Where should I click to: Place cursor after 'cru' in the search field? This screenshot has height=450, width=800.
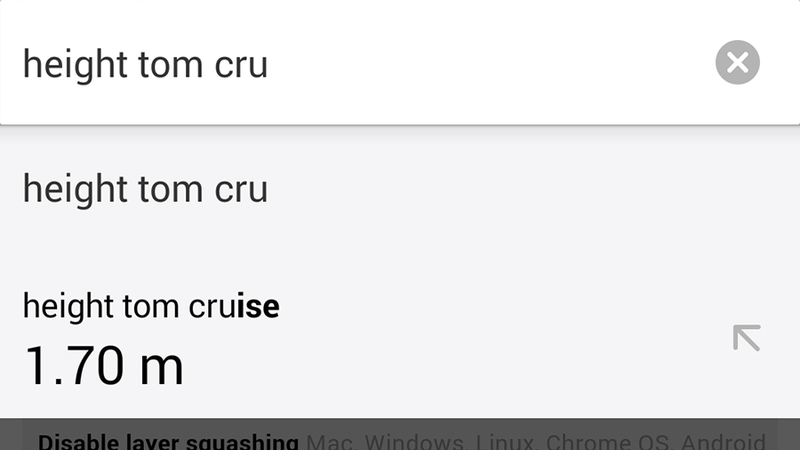[269, 64]
